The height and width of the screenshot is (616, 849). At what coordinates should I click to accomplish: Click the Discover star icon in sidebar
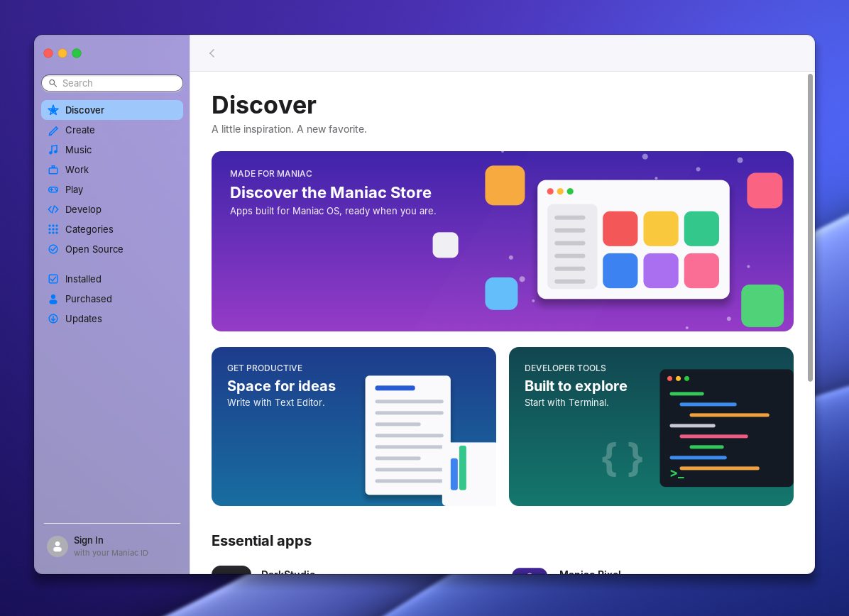[53, 110]
